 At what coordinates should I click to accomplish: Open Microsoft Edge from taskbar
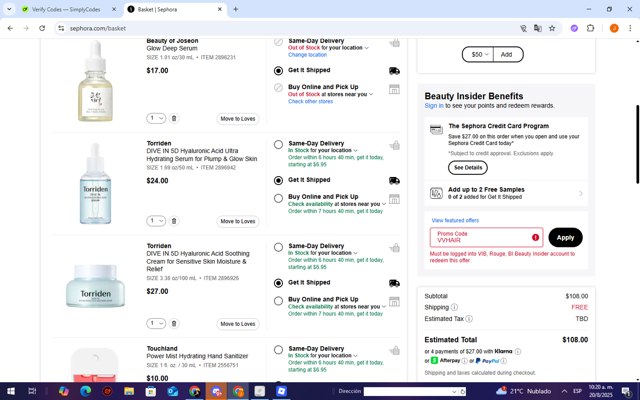coord(86,391)
